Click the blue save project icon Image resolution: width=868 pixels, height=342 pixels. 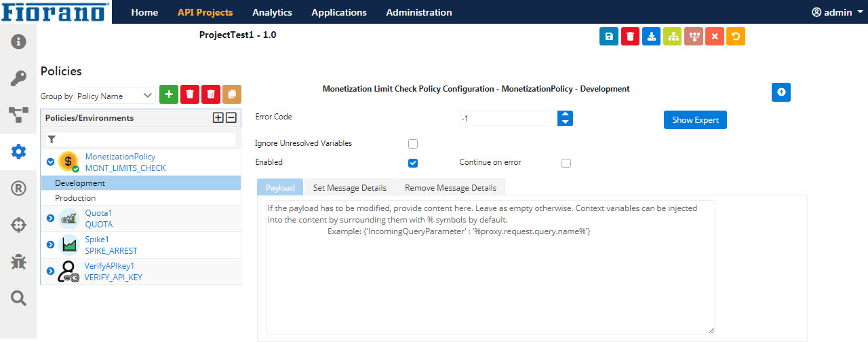point(609,37)
